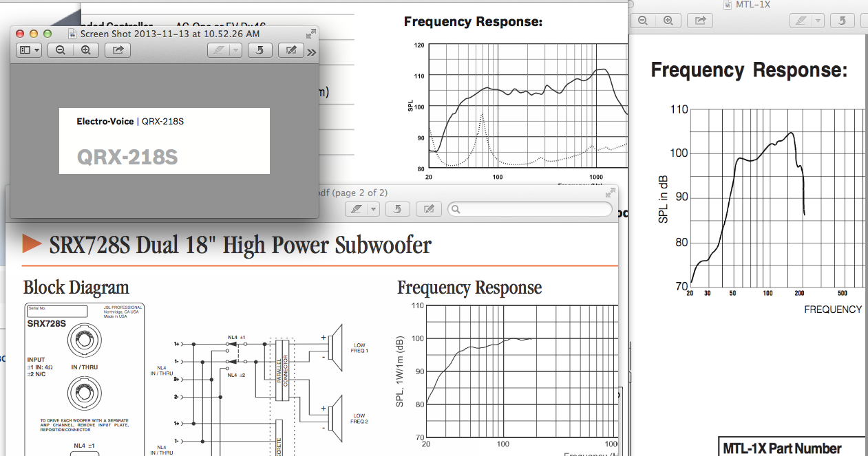868x456 pixels.
Task: Click the SRX728S label in block diagram
Action: click(x=47, y=323)
